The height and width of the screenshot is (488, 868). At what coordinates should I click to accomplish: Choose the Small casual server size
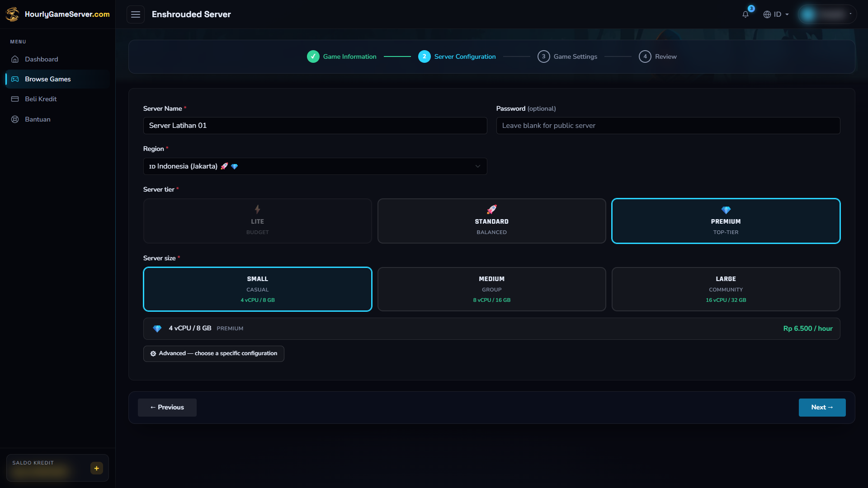(x=258, y=289)
